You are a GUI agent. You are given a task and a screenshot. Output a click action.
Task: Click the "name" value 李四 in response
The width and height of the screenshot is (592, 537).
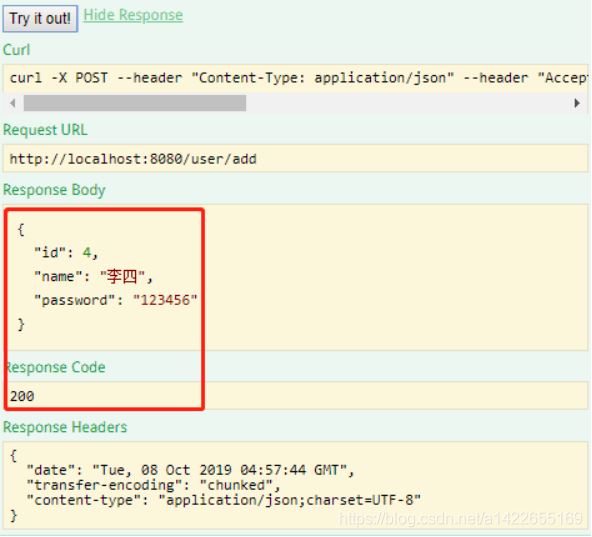(x=122, y=276)
